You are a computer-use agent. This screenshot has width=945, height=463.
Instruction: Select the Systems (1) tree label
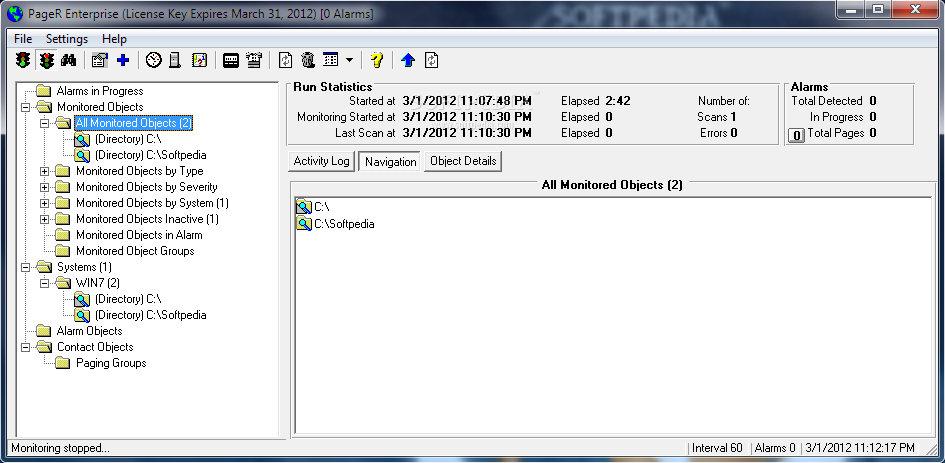point(84,267)
